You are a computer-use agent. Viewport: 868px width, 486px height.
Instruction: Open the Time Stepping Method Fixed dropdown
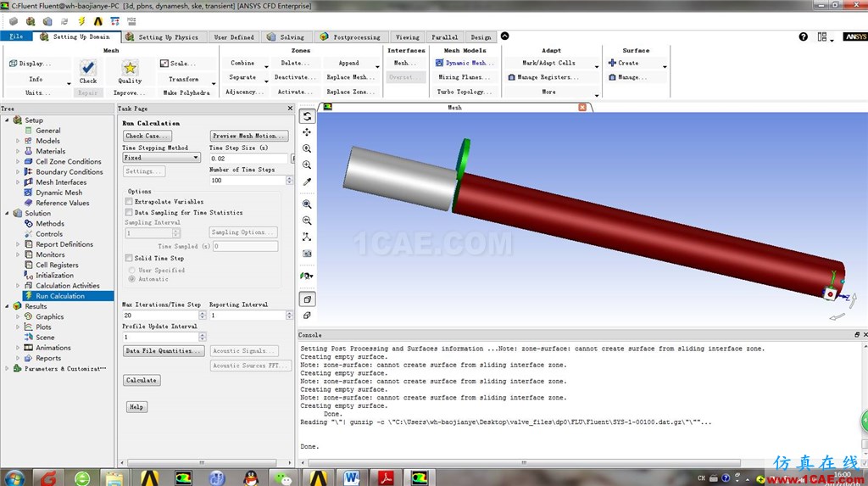click(160, 158)
